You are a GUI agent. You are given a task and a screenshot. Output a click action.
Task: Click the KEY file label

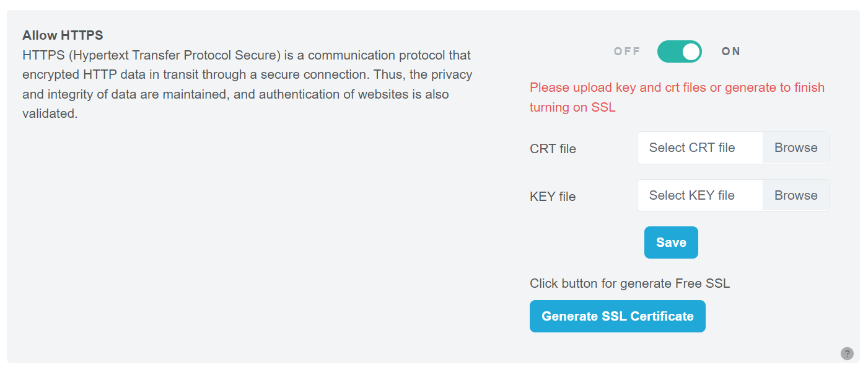point(553,197)
